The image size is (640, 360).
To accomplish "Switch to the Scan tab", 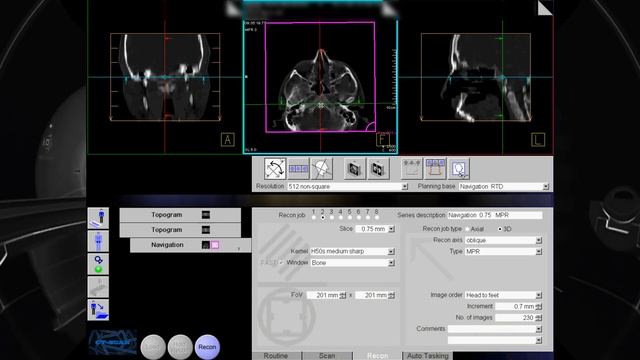I will (x=327, y=356).
